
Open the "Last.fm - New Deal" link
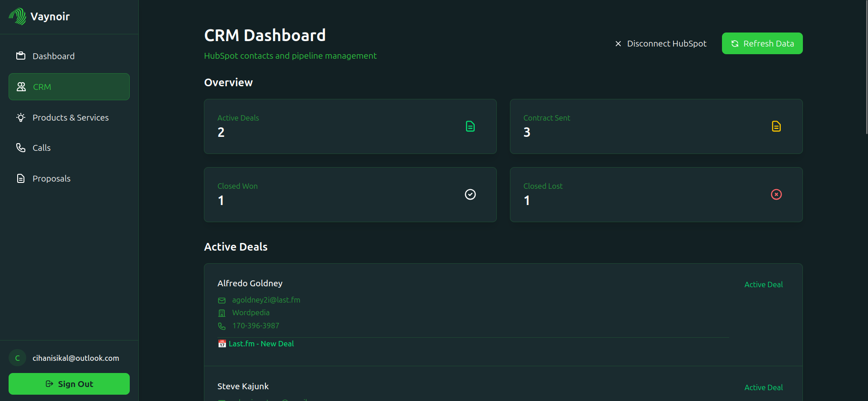[x=261, y=344]
